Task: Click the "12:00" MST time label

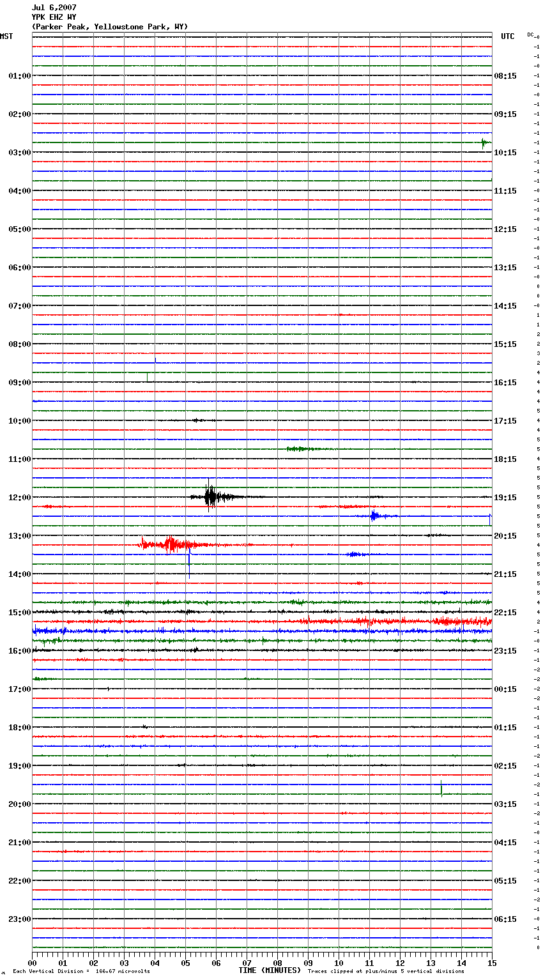Action: click(20, 498)
